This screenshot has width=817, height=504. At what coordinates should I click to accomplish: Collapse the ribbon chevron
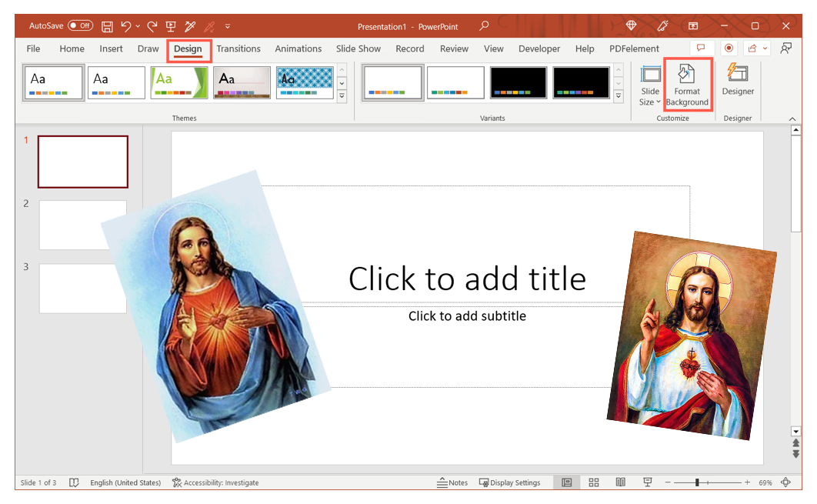pyautogui.click(x=792, y=118)
